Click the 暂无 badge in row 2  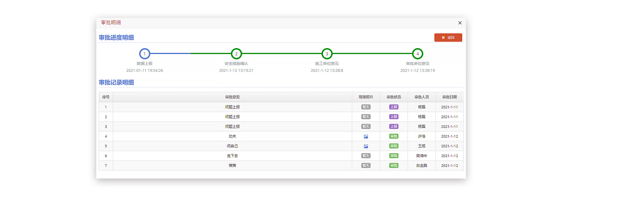tap(366, 117)
